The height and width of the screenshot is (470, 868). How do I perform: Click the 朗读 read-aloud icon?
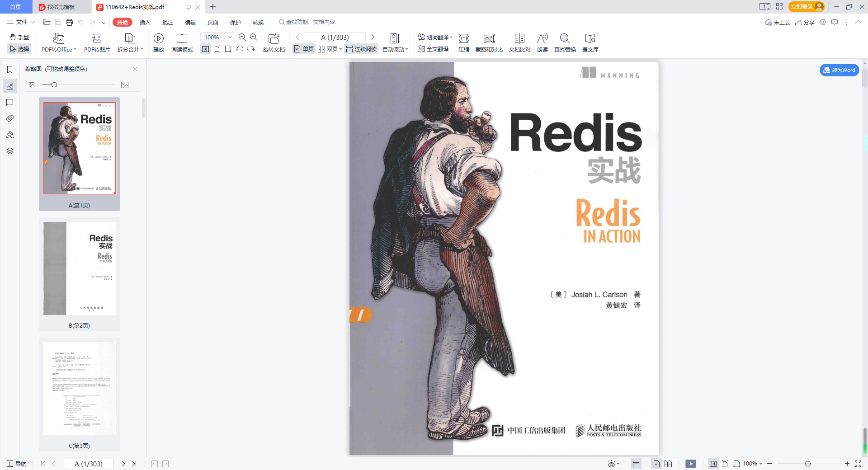(542, 38)
